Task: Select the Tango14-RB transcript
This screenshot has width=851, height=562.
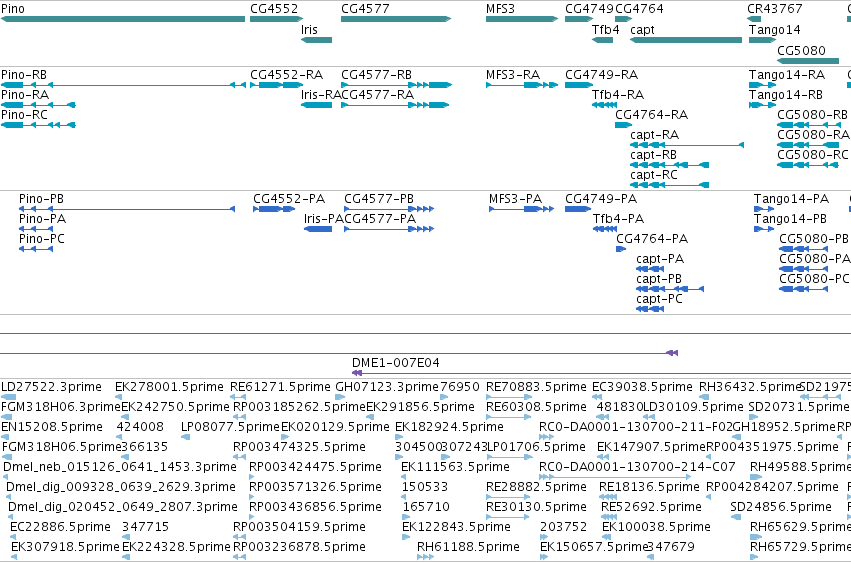Action: tap(763, 105)
